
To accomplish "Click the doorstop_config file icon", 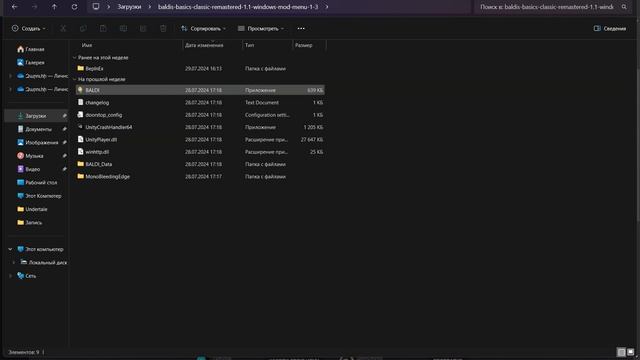I will click(80, 115).
